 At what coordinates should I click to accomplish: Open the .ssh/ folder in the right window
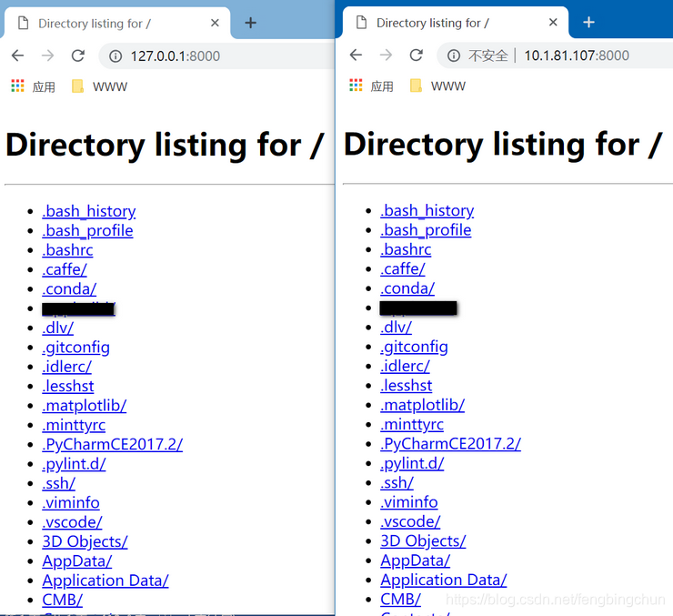click(397, 483)
